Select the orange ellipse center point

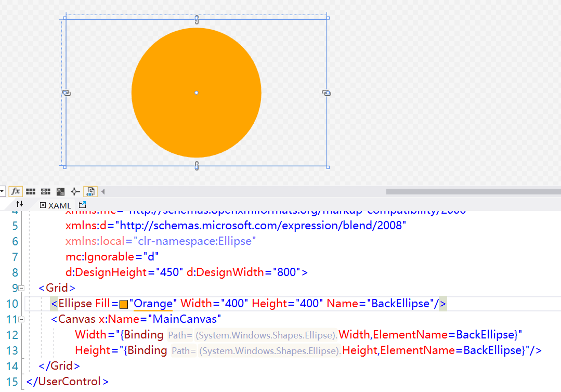point(197,93)
